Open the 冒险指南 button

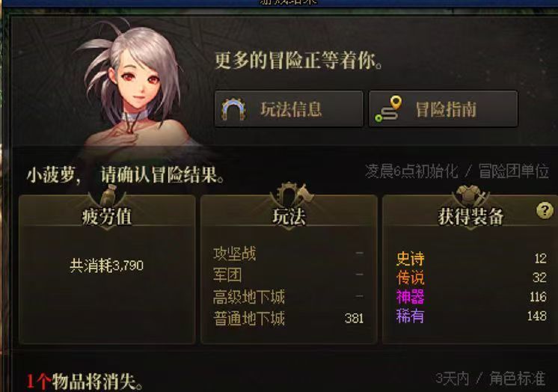[x=444, y=108]
